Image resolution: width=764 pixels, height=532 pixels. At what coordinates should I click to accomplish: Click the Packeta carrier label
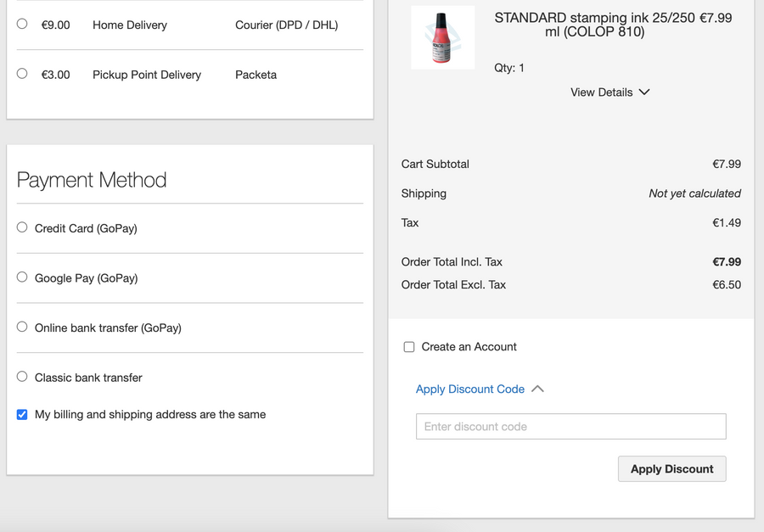click(x=256, y=75)
